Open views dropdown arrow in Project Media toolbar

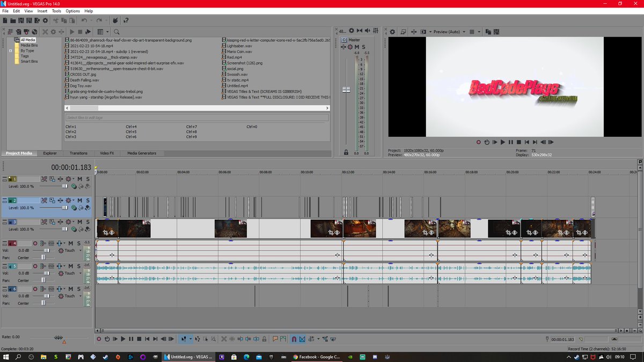(x=107, y=32)
